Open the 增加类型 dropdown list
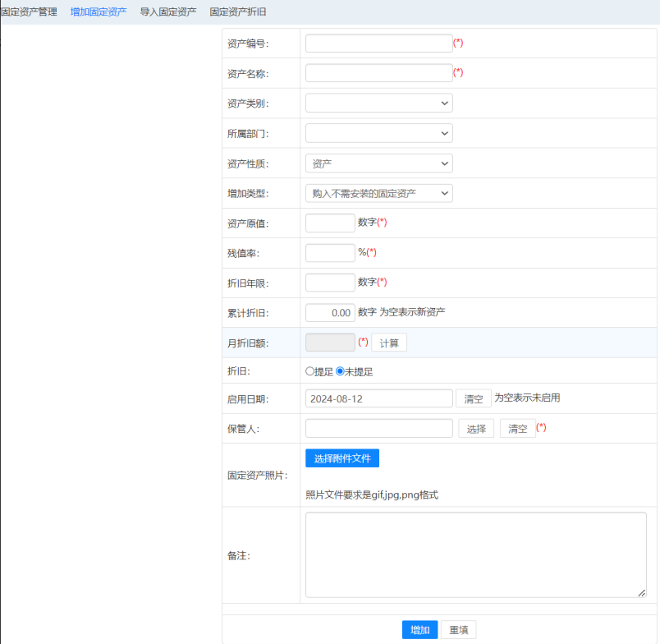 [378, 193]
